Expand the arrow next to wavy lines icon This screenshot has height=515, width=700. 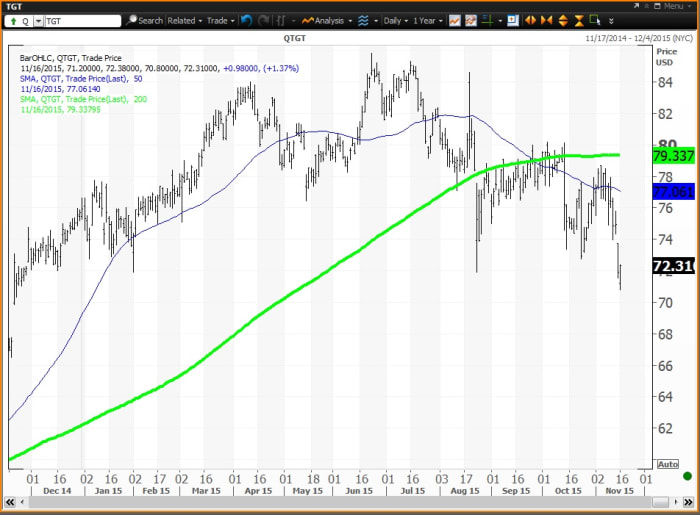[376, 21]
